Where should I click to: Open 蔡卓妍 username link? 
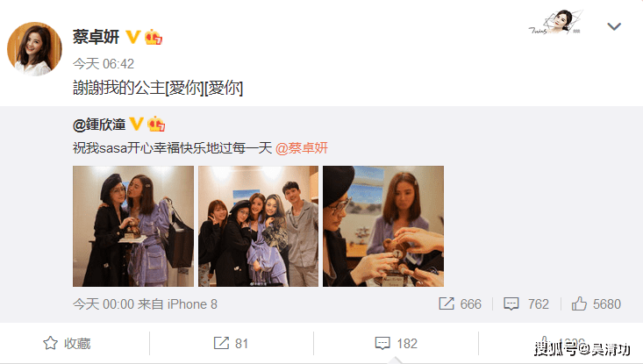(96, 37)
